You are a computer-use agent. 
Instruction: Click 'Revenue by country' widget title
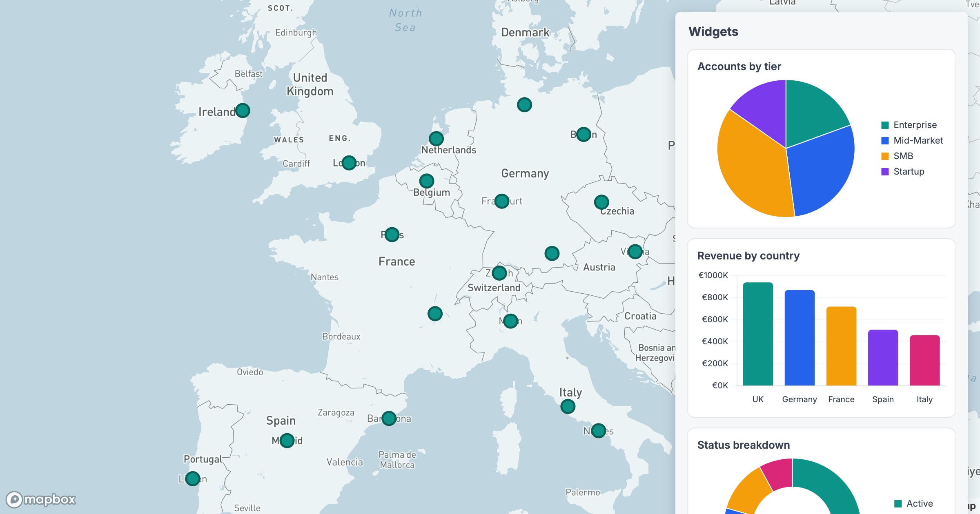click(x=748, y=256)
